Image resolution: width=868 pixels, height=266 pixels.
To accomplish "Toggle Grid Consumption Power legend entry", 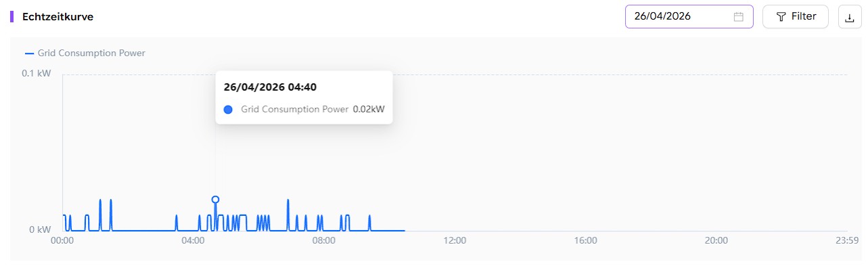I will [85, 53].
